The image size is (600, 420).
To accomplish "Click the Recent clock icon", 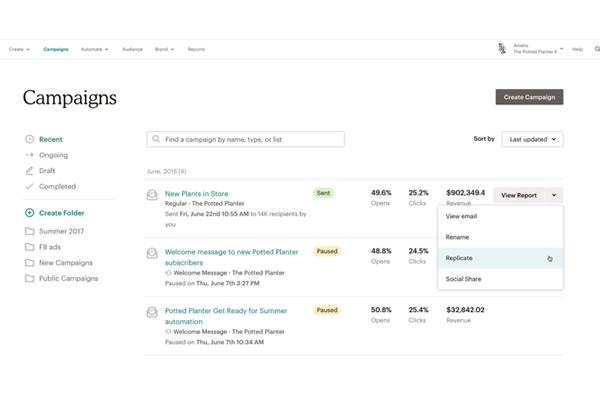I will 29,139.
